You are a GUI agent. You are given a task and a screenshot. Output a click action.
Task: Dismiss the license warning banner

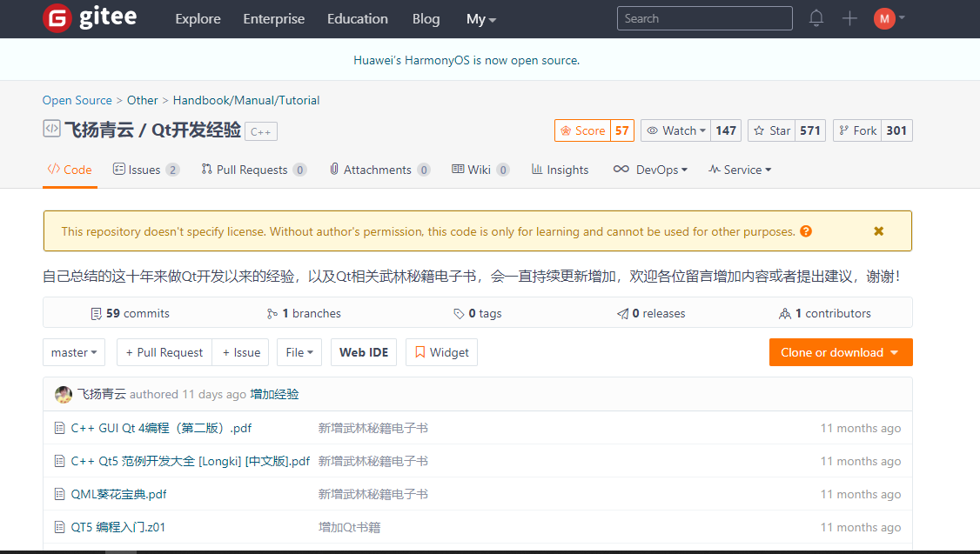coord(878,231)
